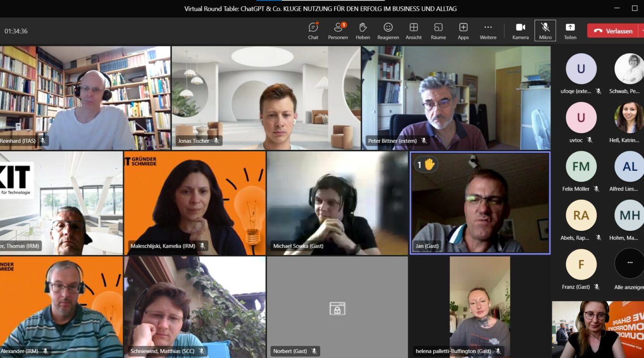Click the muted mic icon beside Peter Bittner (extern)

[424, 141]
